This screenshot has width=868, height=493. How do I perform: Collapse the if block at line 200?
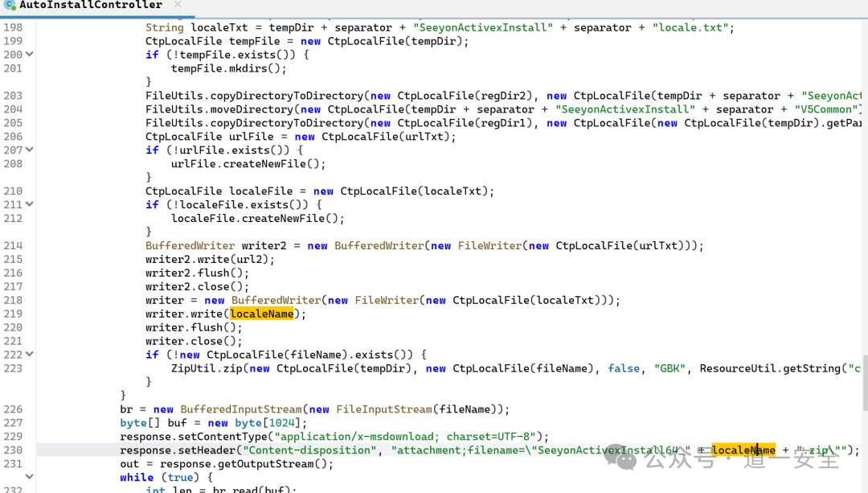point(30,54)
